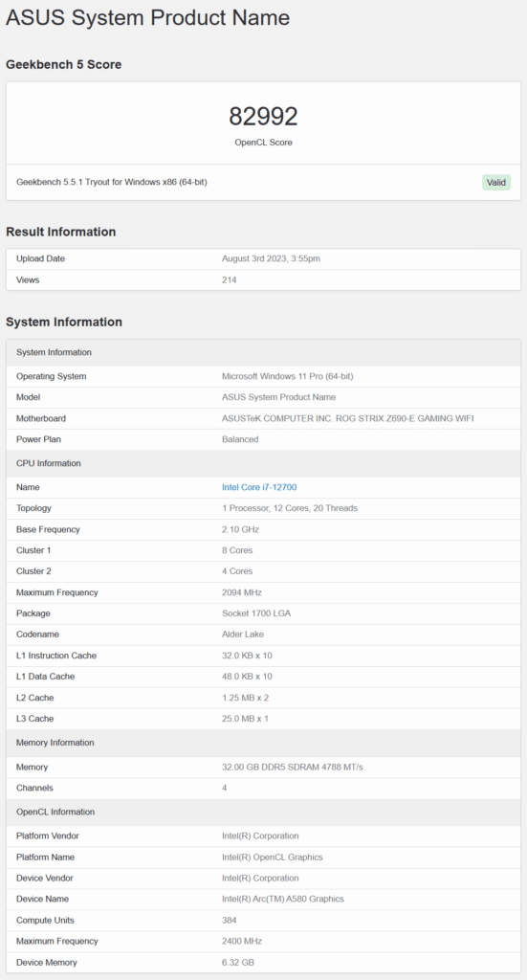Click the Device Name Arc A580 Graphics value
The width and height of the screenshot is (527, 980).
pyautogui.click(x=283, y=899)
